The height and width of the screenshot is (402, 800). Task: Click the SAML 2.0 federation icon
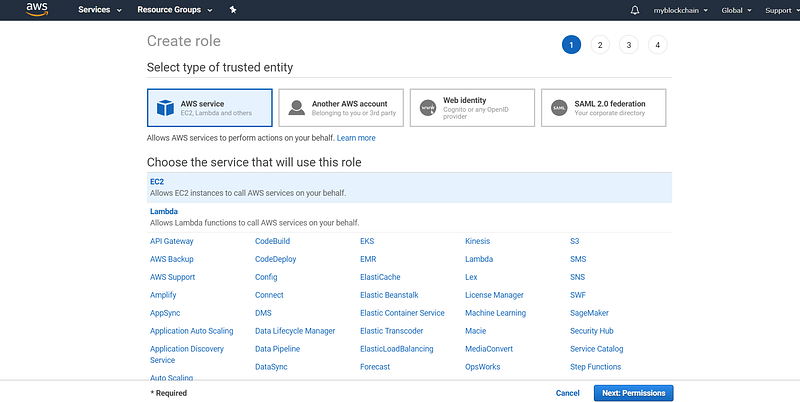559,108
